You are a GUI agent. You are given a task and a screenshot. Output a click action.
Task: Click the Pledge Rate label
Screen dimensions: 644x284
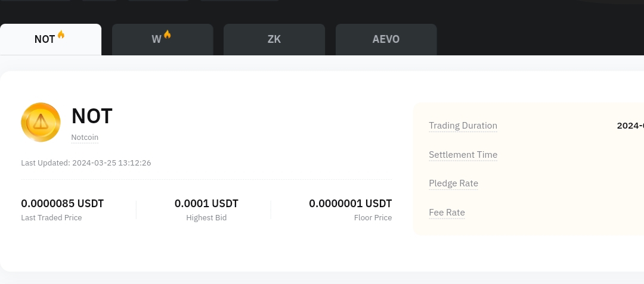pyautogui.click(x=453, y=183)
